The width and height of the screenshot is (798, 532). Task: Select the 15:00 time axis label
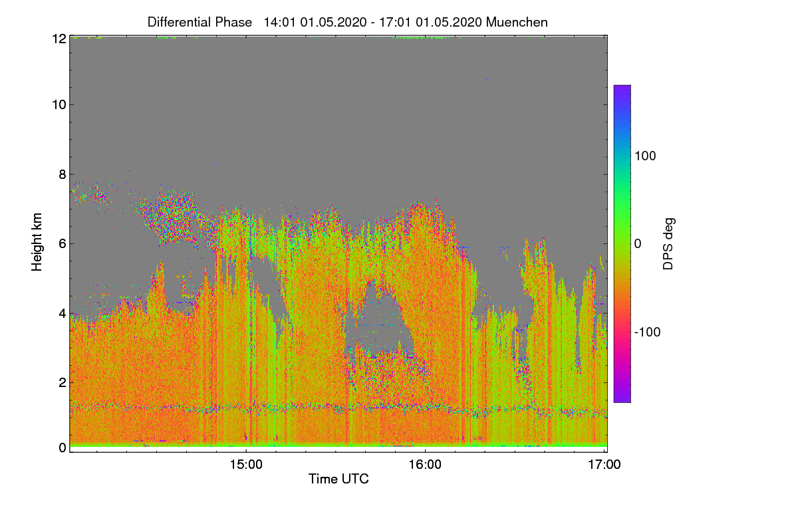[x=246, y=465]
